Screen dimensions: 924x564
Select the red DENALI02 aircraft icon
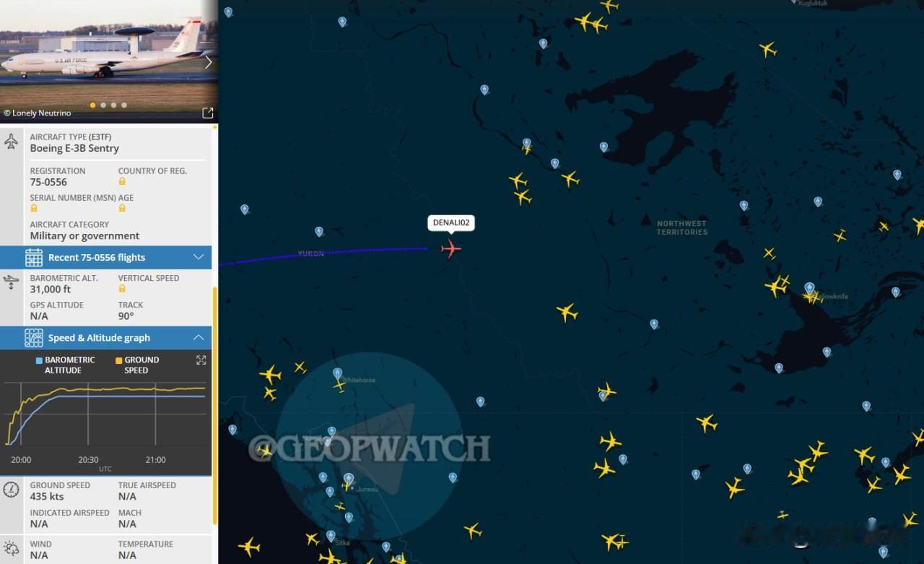[451, 249]
